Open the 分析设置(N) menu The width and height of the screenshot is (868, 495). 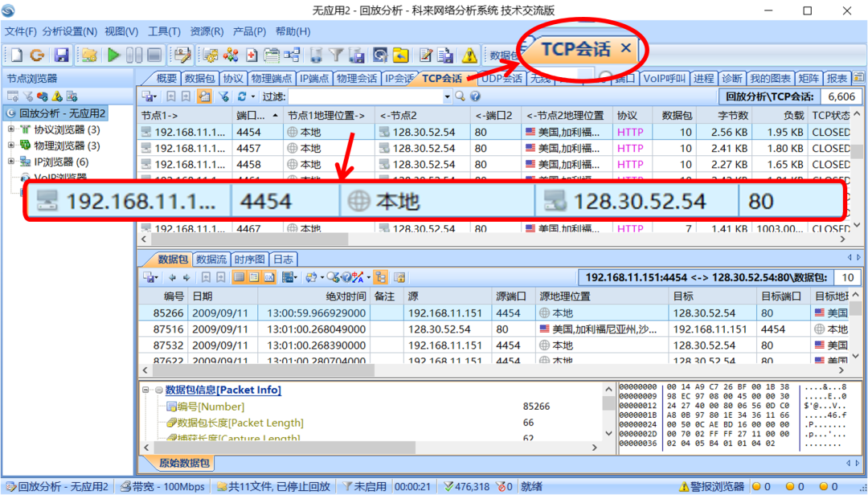70,31
